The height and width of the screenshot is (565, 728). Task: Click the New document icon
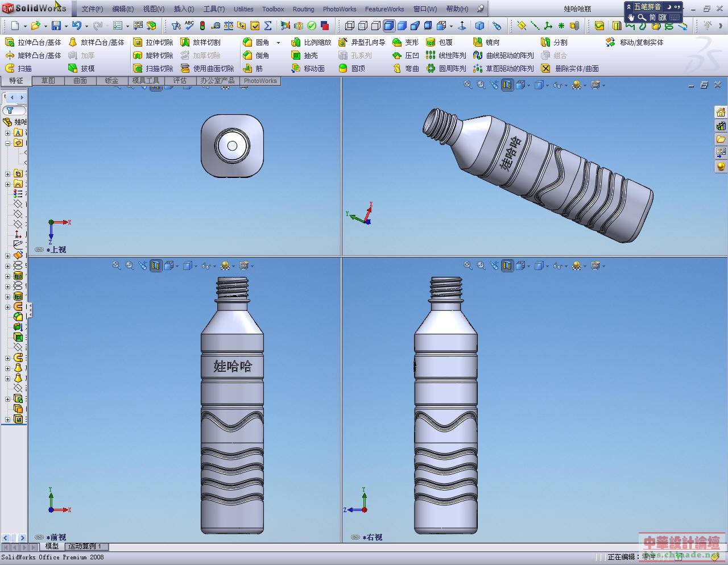click(15, 26)
